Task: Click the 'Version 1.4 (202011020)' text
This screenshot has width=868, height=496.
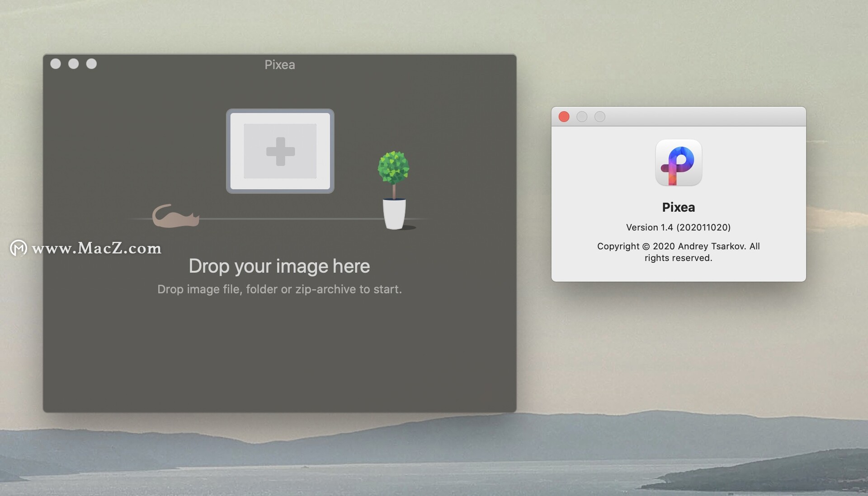Action: point(678,227)
